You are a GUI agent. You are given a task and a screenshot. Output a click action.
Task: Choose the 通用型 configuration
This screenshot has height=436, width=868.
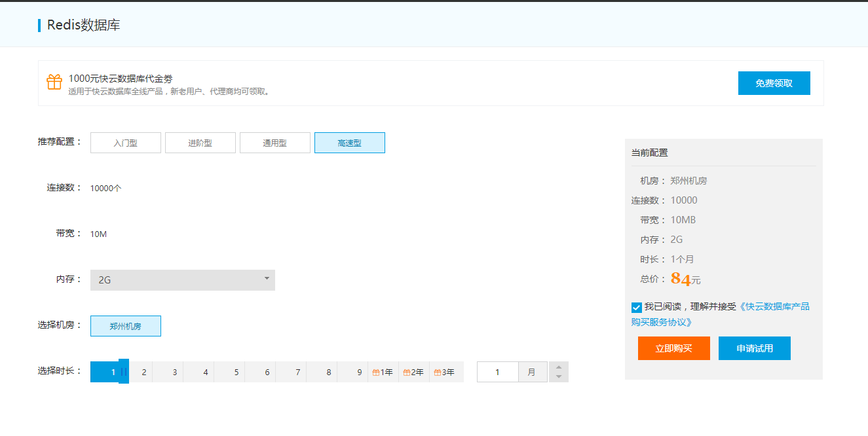(x=275, y=143)
